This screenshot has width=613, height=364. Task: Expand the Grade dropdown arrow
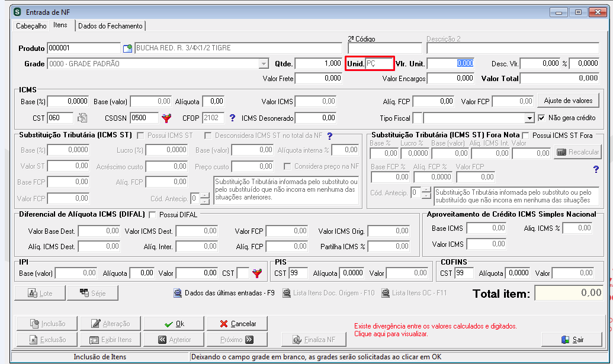(264, 64)
